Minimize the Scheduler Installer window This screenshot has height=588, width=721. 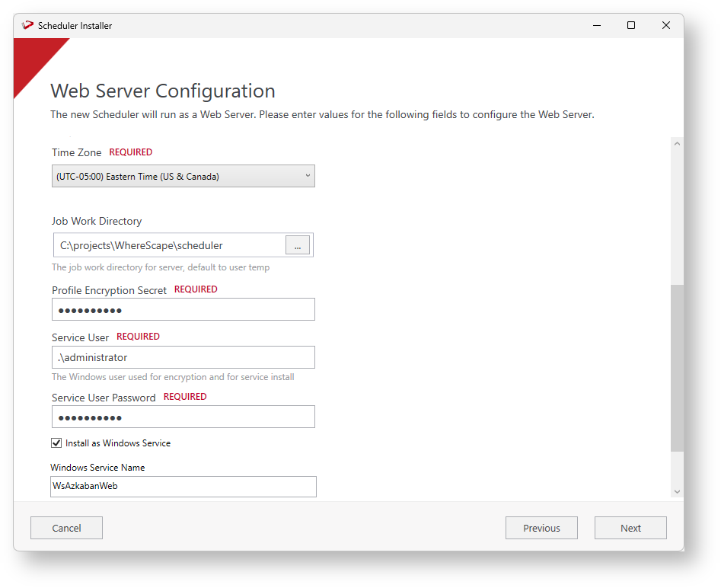[596, 25]
